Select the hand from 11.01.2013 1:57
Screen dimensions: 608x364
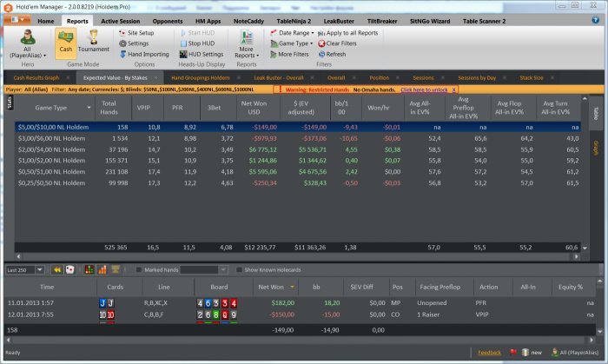point(300,302)
